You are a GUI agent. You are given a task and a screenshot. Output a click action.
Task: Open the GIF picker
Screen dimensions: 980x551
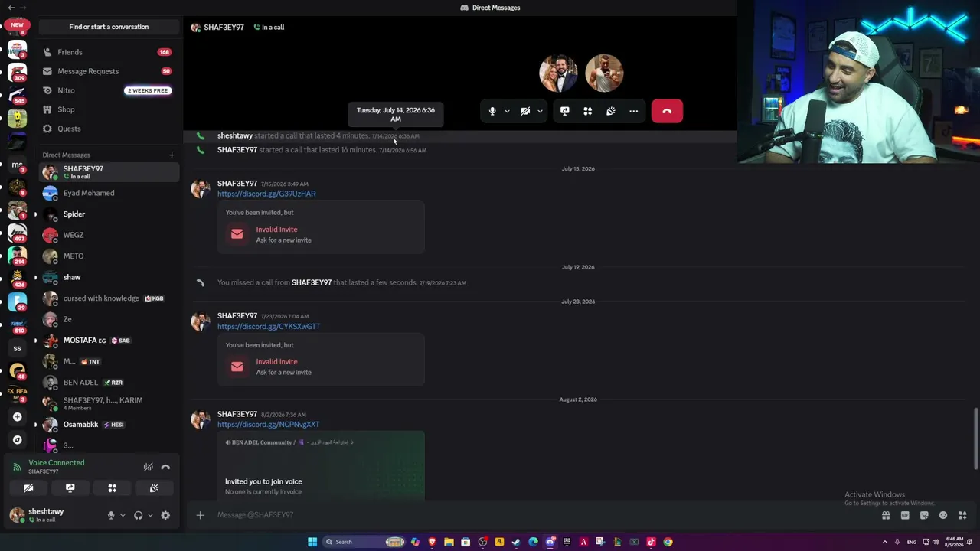pyautogui.click(x=905, y=516)
